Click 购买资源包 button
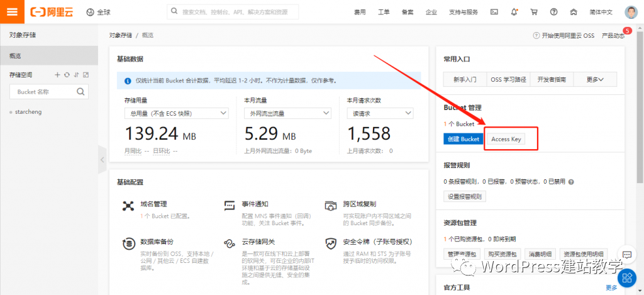This screenshot has width=644, height=295. click(x=502, y=253)
